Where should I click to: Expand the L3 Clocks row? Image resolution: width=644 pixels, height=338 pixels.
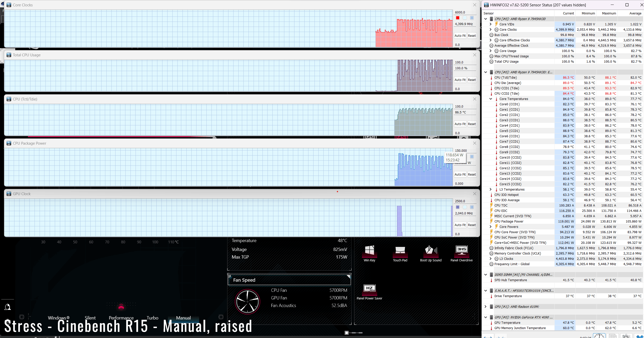pyautogui.click(x=490, y=259)
